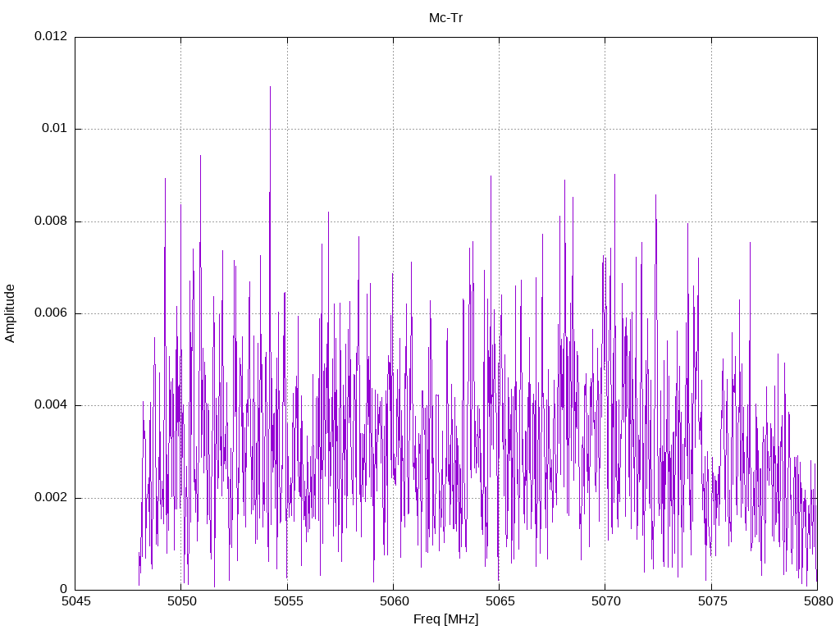The width and height of the screenshot is (840, 630).
Task: Click the x-axis tick label 5070
Action: click(606, 601)
